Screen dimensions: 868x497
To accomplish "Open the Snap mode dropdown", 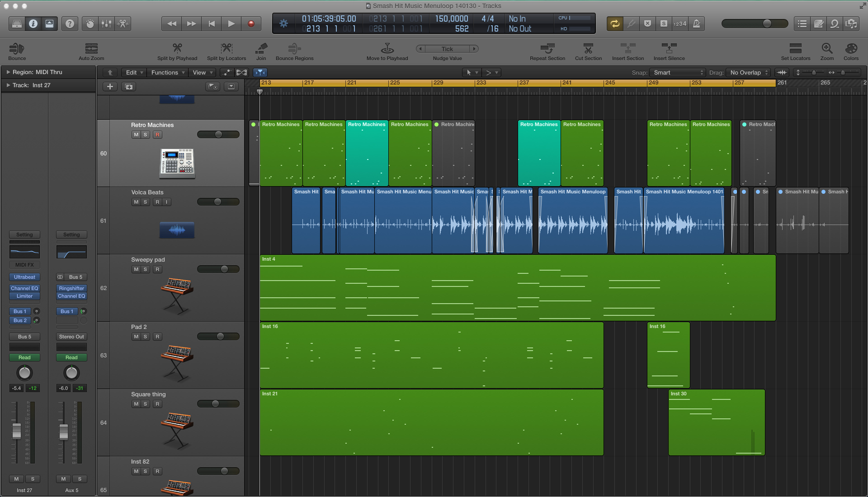I will pos(678,72).
